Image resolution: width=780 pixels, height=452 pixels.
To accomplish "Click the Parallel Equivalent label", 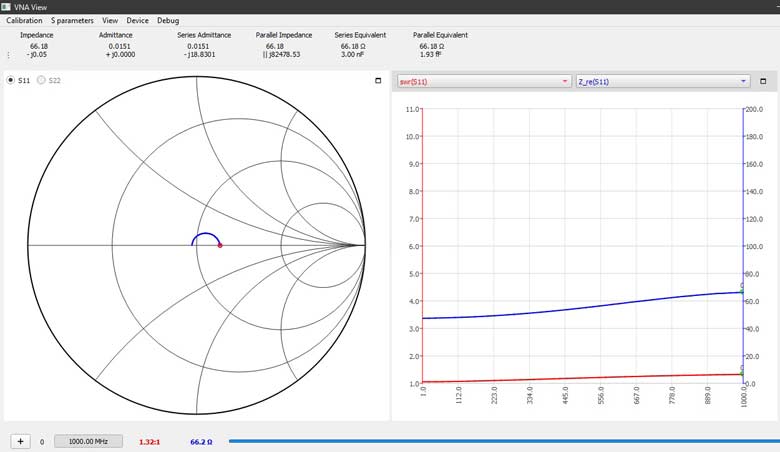I will 440,35.
